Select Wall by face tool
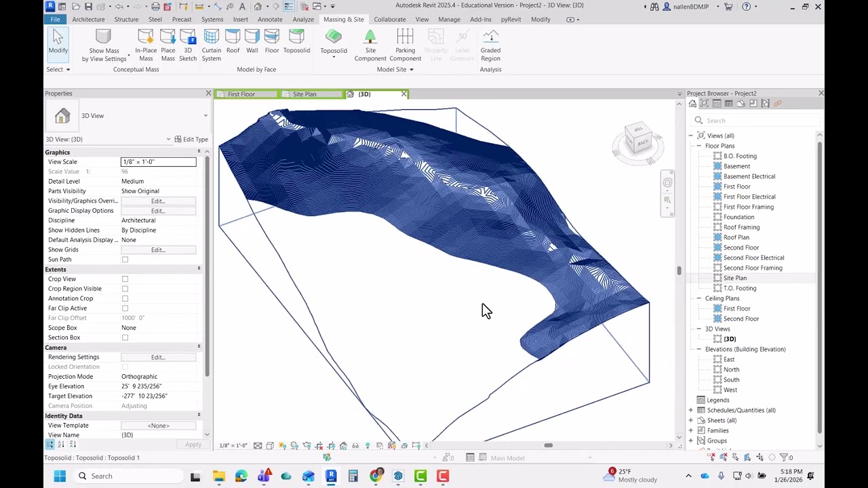The image size is (868, 488). pyautogui.click(x=252, y=42)
